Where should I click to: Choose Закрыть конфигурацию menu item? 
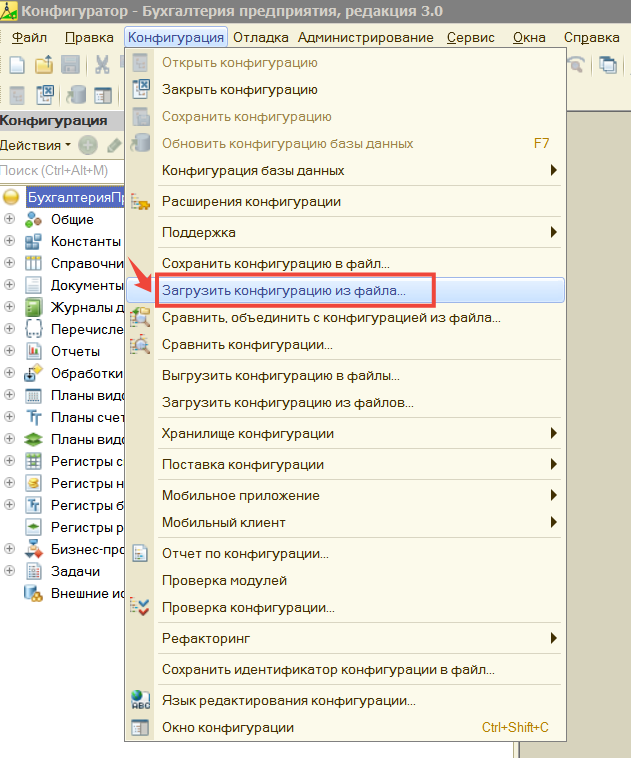[345, 89]
